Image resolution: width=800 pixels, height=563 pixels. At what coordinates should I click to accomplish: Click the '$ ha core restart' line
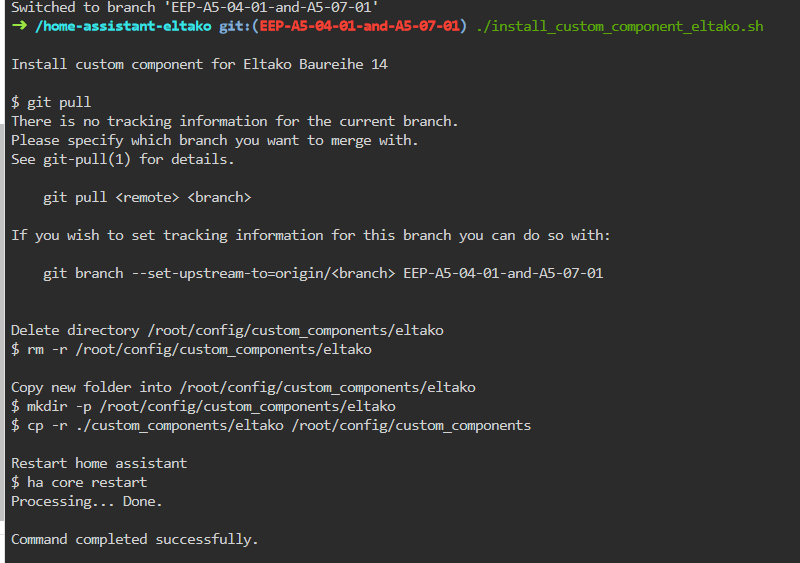coord(79,482)
